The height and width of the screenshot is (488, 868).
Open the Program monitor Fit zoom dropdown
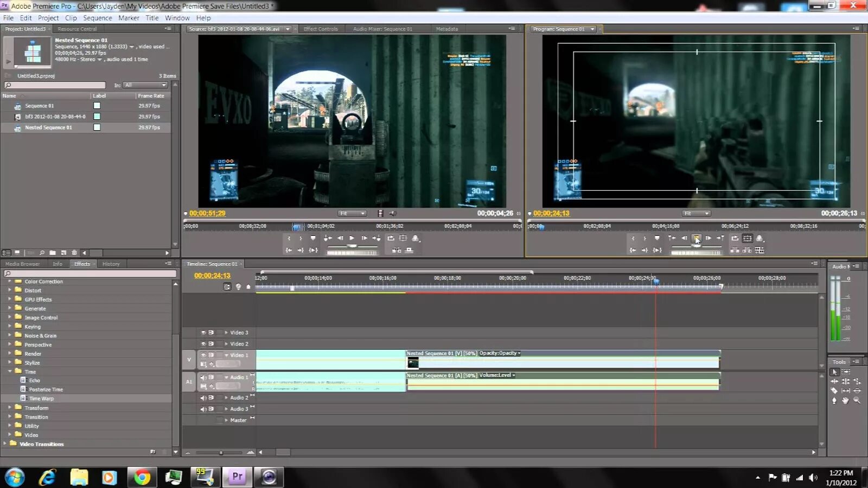[x=696, y=213]
